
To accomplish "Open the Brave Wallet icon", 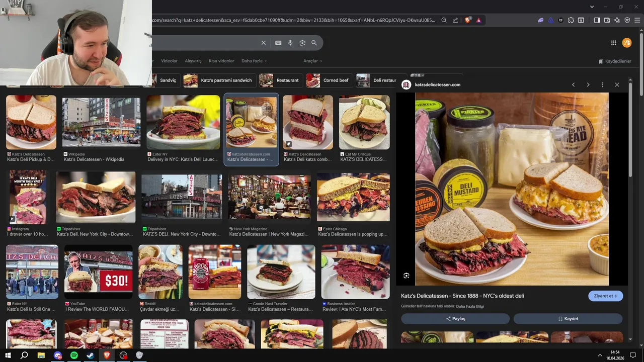I will [607, 20].
